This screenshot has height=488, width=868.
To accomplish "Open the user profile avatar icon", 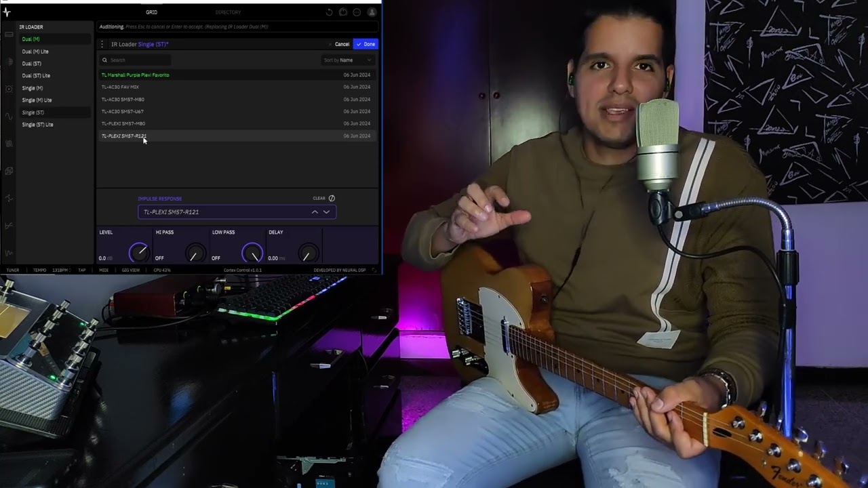I will click(372, 12).
